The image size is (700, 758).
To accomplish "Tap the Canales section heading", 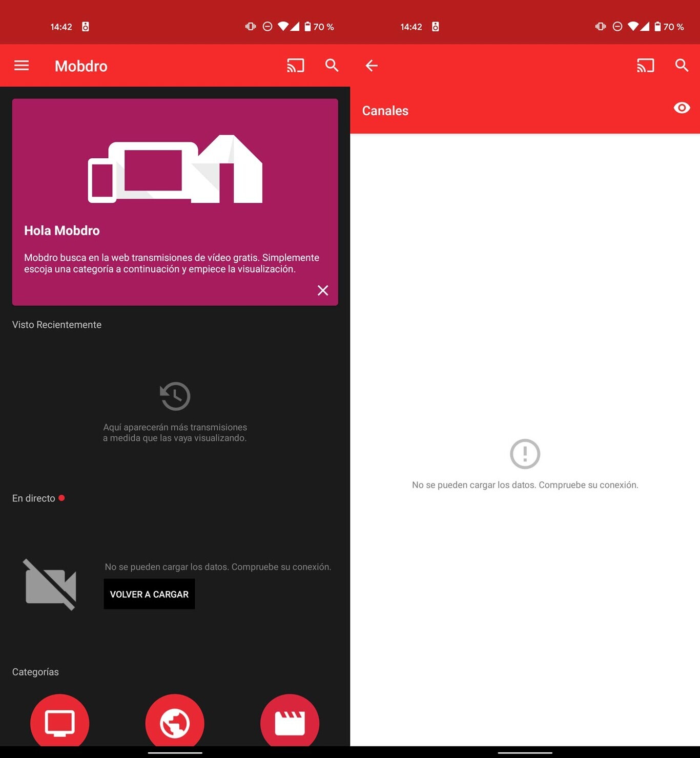I will (x=385, y=111).
